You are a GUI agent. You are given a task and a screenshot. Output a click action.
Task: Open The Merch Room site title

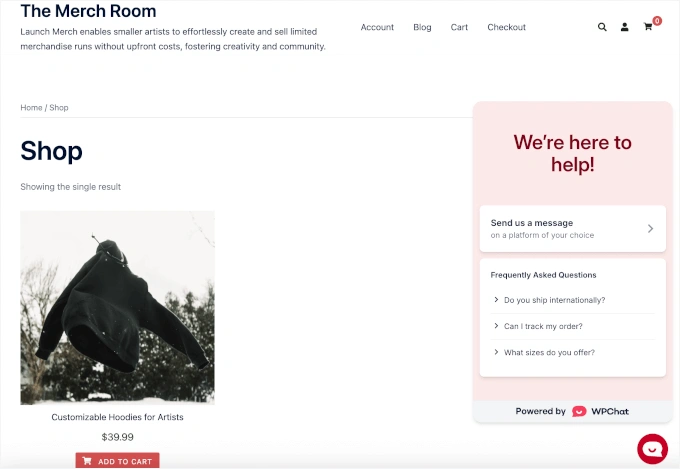(88, 12)
